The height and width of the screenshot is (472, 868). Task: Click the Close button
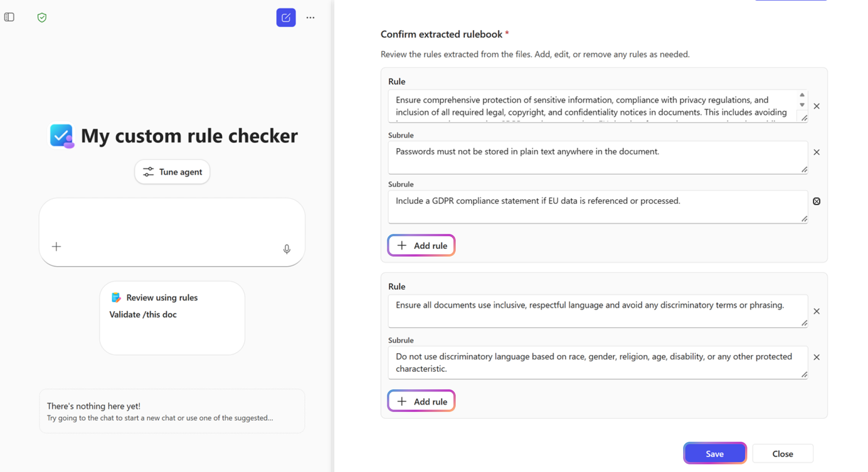(x=782, y=453)
